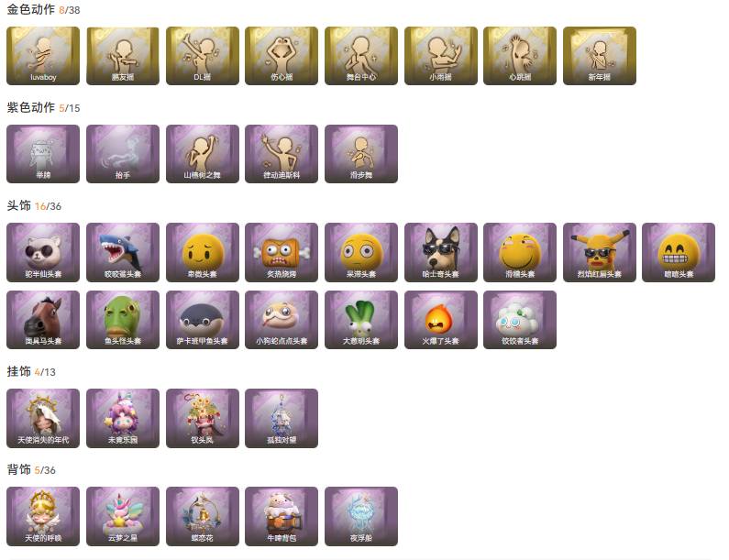Select the 新年摇 gold action

pyautogui.click(x=600, y=56)
